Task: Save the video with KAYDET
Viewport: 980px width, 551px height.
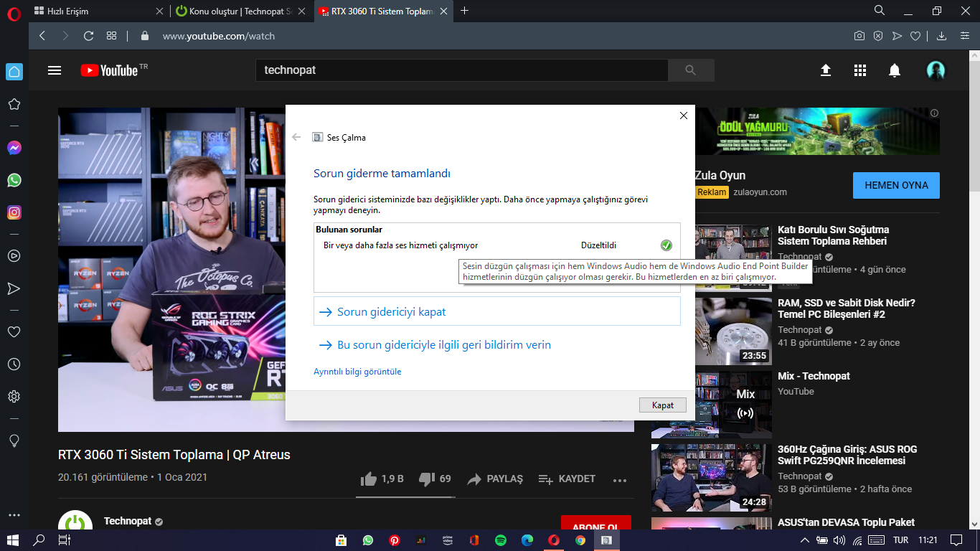Action: 567,479
